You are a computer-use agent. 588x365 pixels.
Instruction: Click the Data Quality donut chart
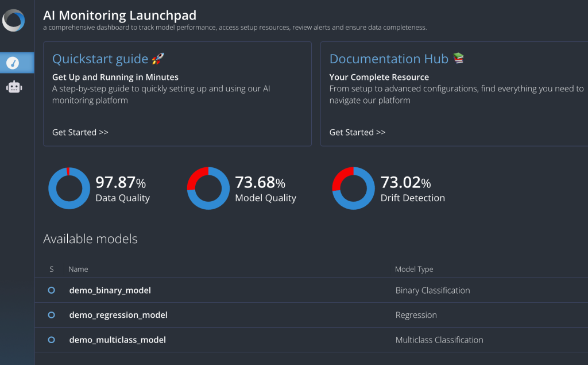pyautogui.click(x=69, y=188)
